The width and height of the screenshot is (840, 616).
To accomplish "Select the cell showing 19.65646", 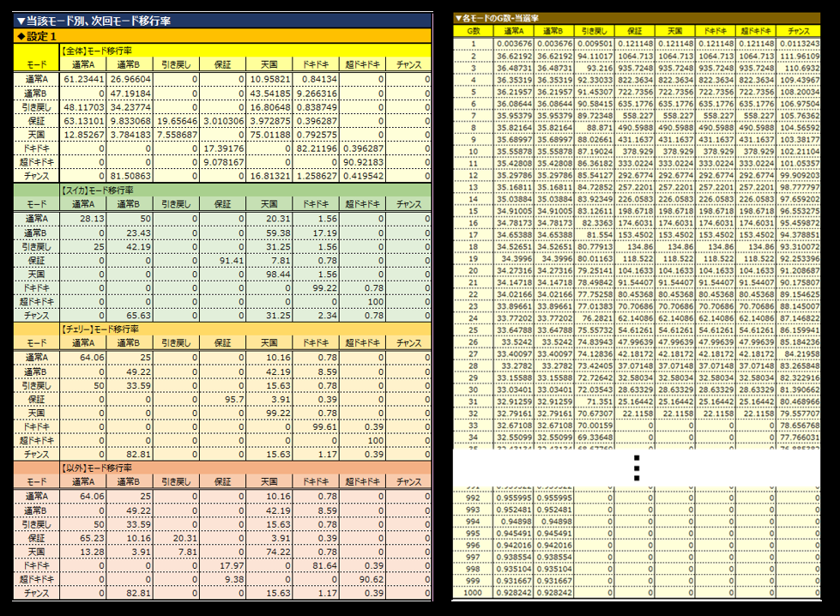I will coord(176,121).
